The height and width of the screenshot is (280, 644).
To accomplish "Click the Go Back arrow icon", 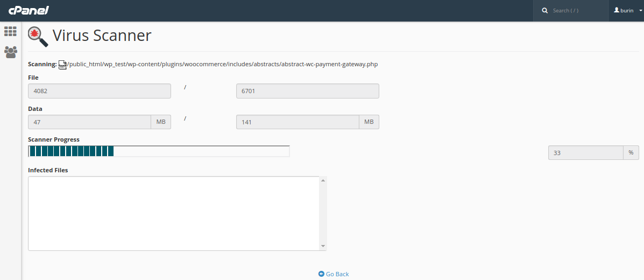I will click(x=321, y=274).
